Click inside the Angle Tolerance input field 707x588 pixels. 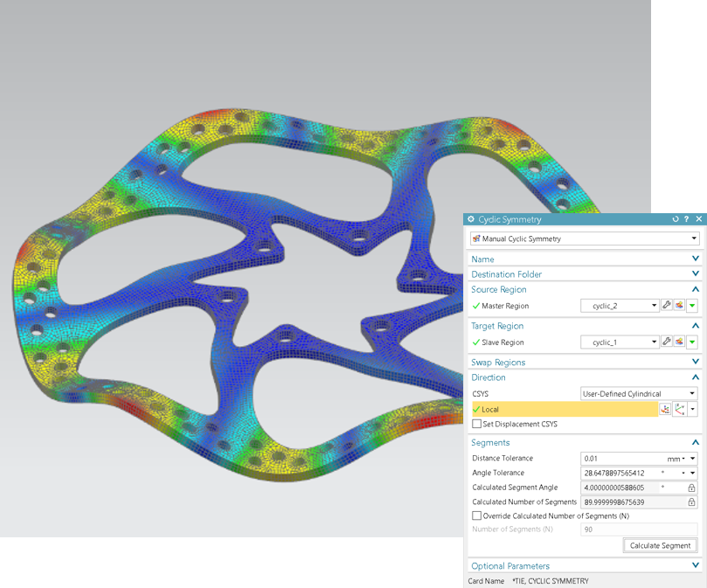click(x=612, y=472)
